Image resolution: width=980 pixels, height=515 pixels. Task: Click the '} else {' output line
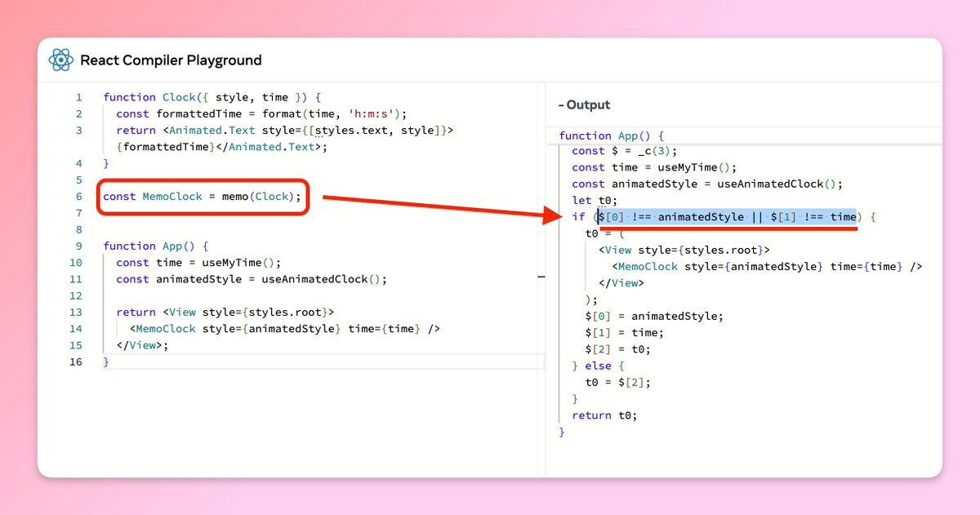pyautogui.click(x=598, y=366)
